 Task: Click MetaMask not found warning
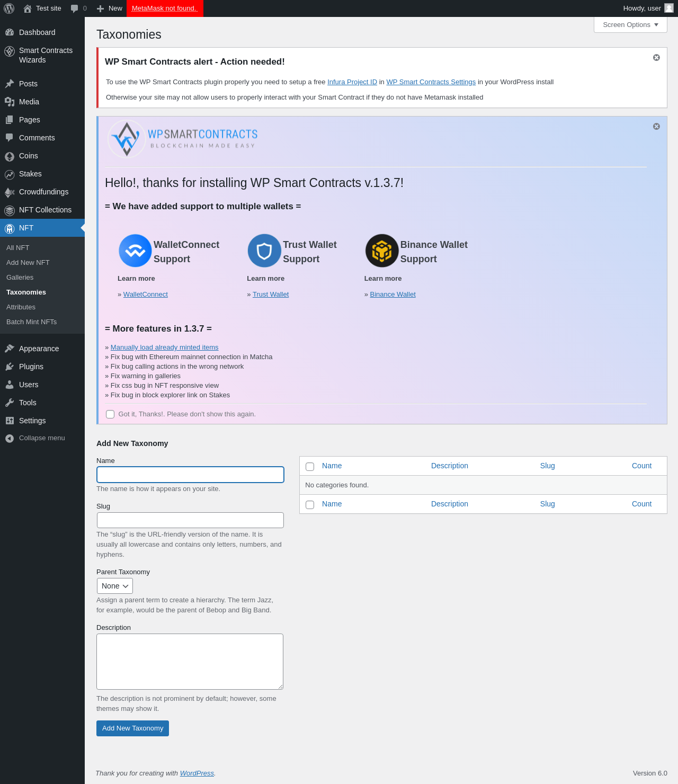pos(165,8)
